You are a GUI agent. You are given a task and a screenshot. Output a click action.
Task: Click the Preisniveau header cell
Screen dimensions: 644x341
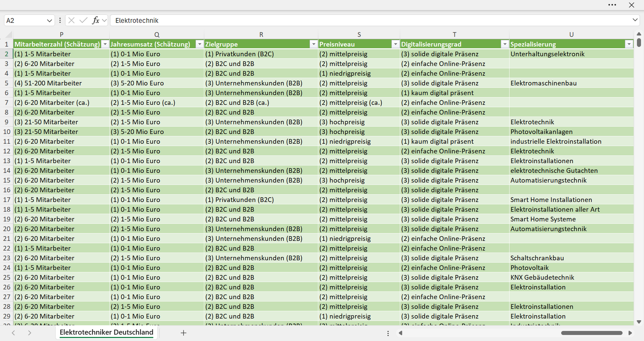pos(359,44)
